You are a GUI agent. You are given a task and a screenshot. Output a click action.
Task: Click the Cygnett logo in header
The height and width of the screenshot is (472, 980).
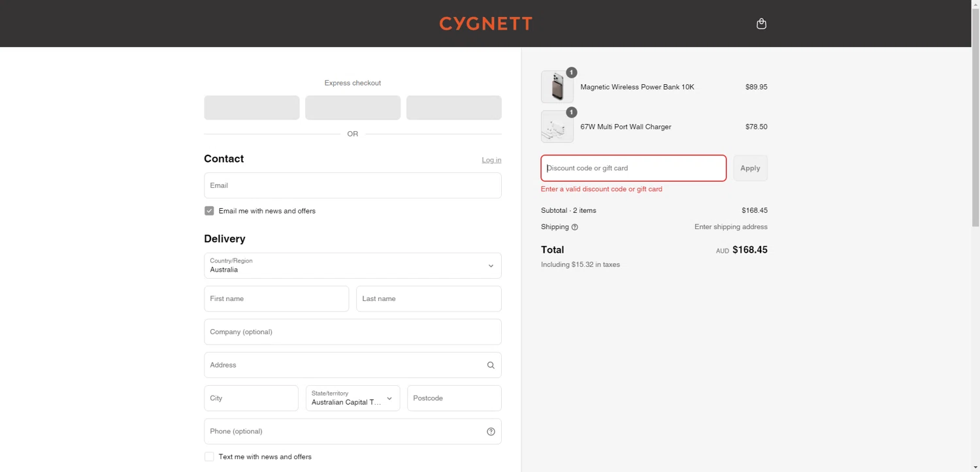[486, 24]
